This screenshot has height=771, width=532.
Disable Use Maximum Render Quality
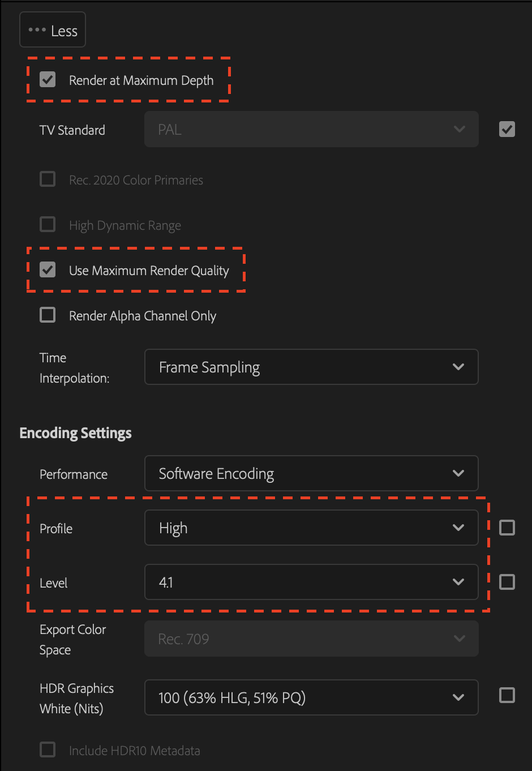pos(48,269)
